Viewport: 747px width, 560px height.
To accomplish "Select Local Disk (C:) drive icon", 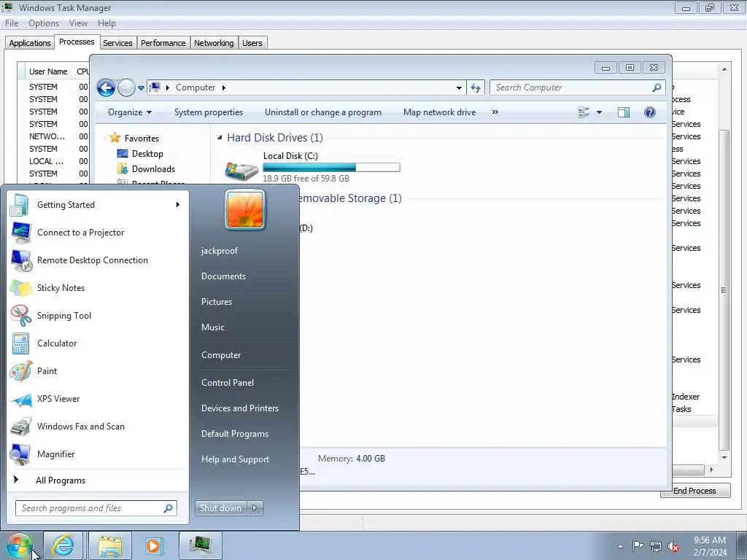I will click(x=241, y=171).
